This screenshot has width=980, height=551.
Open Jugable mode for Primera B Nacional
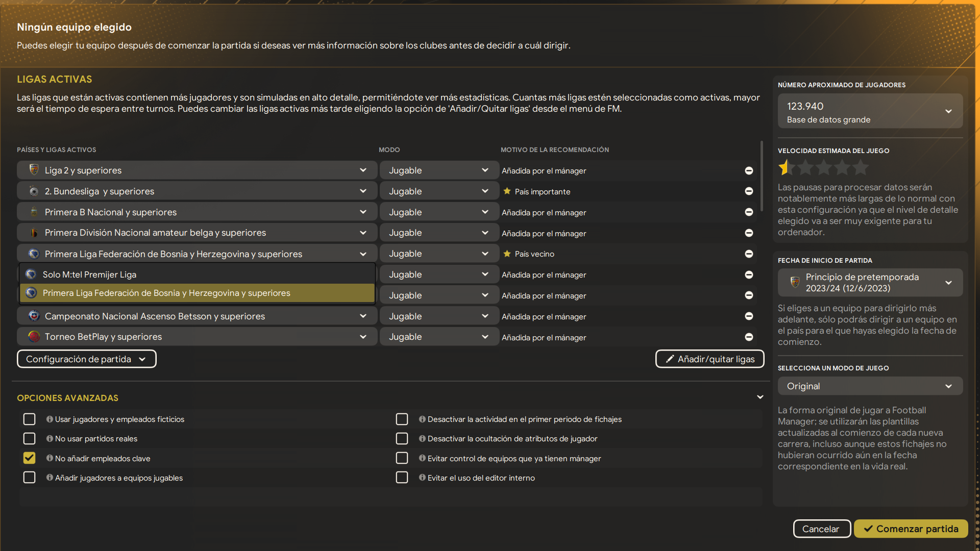point(439,212)
